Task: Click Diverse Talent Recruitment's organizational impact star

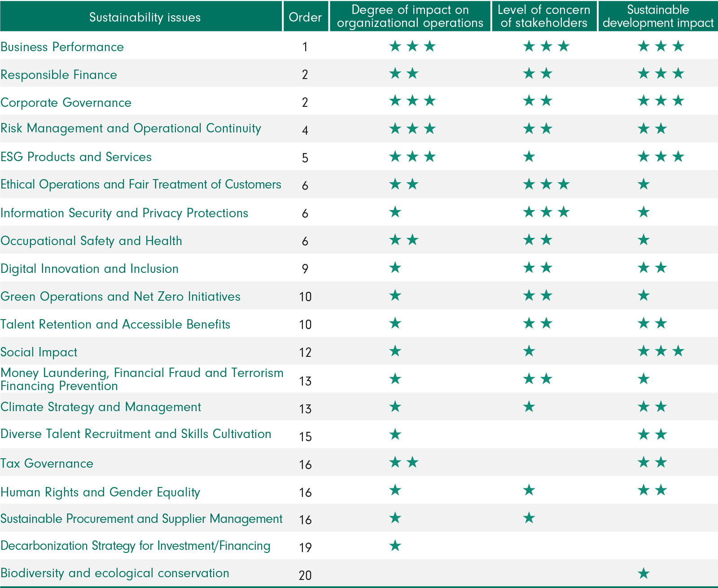Action: (x=395, y=434)
